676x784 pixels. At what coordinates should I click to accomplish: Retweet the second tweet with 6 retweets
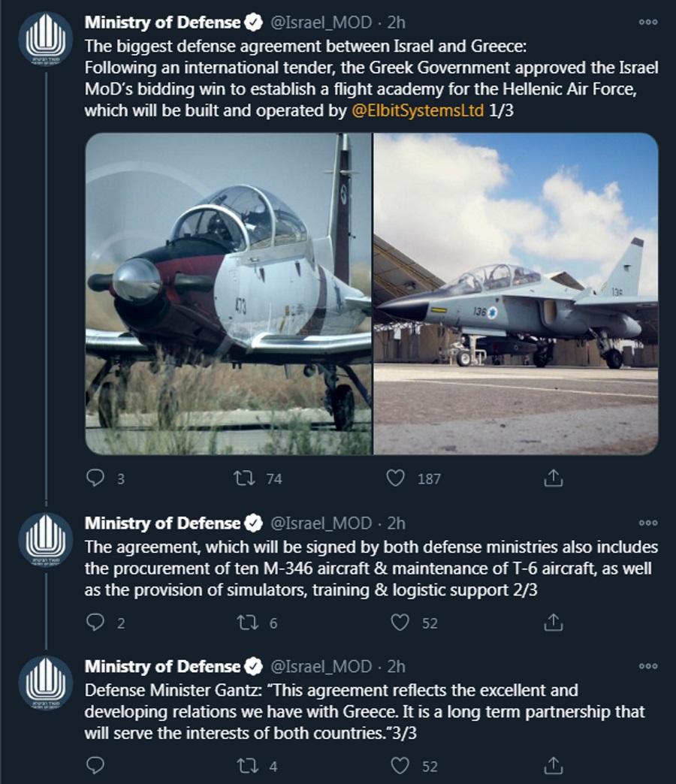pyautogui.click(x=246, y=622)
